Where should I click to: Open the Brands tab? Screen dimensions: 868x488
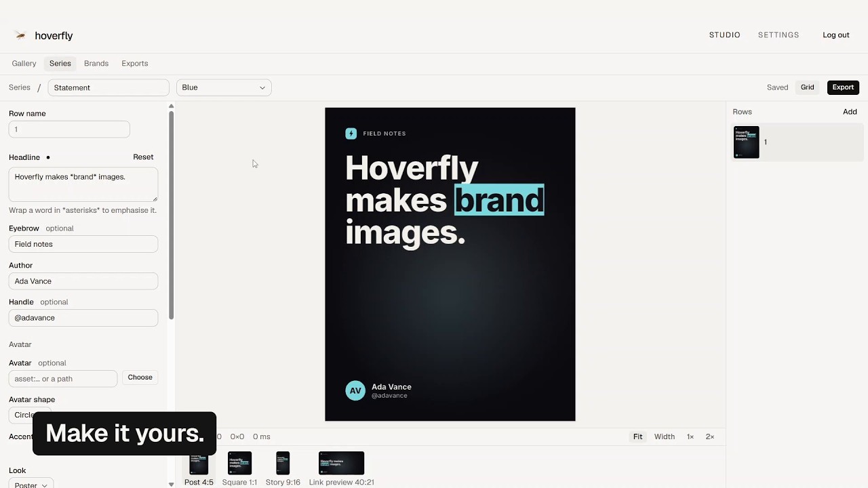tap(96, 63)
